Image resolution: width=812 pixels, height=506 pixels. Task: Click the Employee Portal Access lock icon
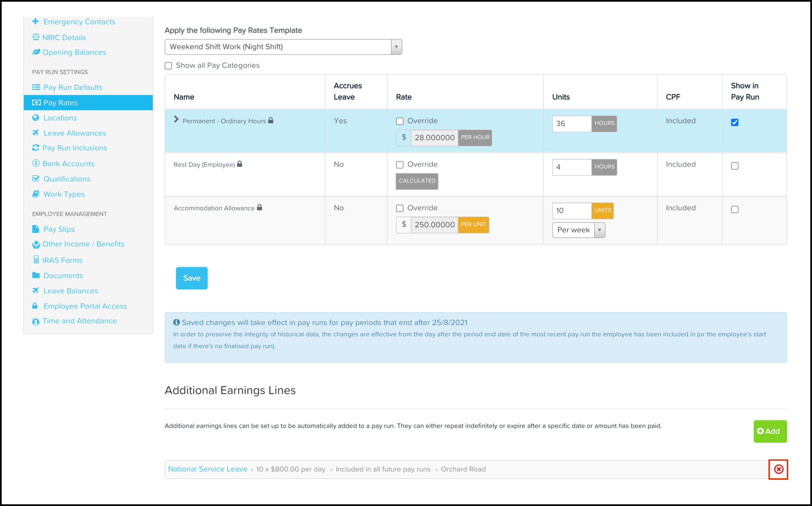click(x=35, y=306)
